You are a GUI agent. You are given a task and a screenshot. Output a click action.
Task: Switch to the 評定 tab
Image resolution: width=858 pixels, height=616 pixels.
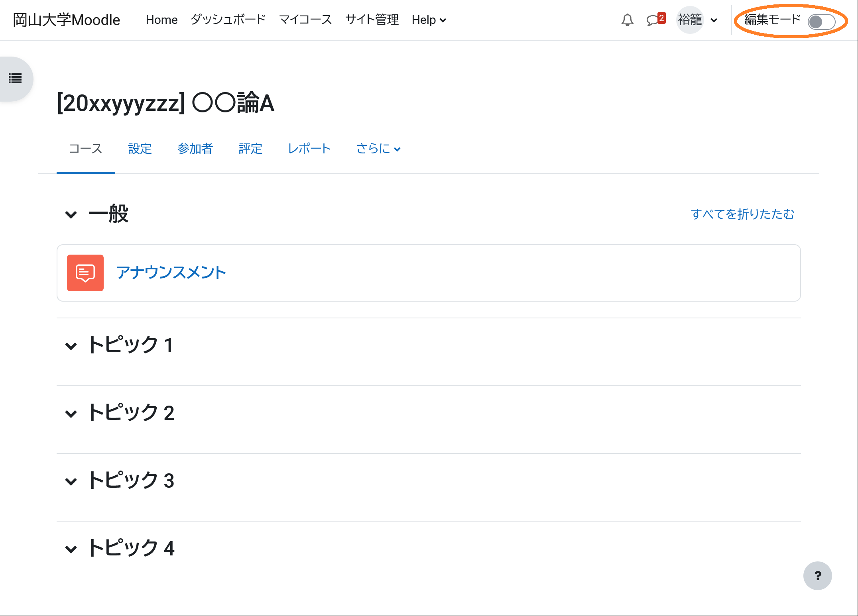[250, 149]
